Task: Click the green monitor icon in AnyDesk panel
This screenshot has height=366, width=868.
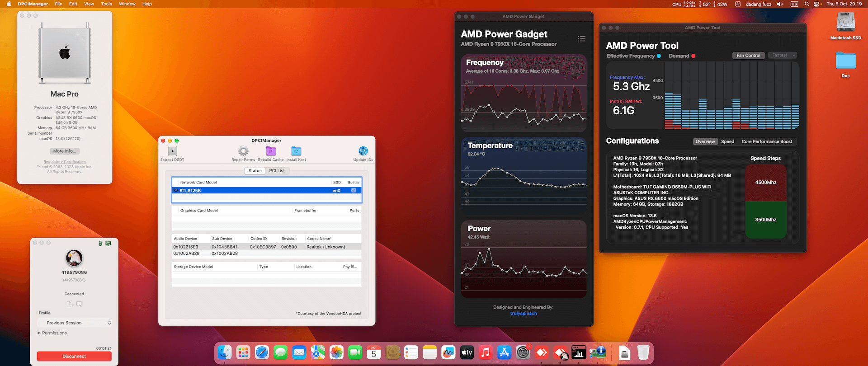Action: tap(108, 244)
